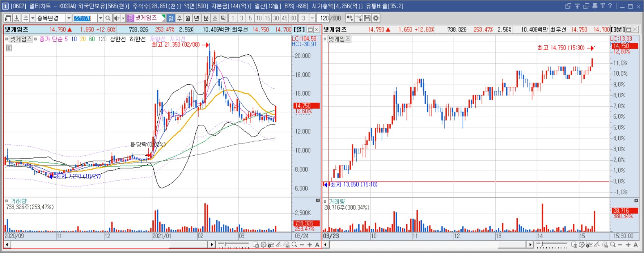Image resolution: width=644 pixels, height=253 pixels.
Task: Click the 120 bar count input field
Action: [x=324, y=18]
